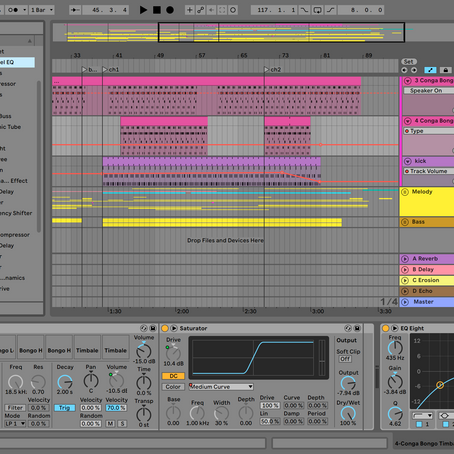Fold the 3 Conga Bong track
Image resolution: width=454 pixels, height=454 pixels.
pyautogui.click(x=407, y=81)
